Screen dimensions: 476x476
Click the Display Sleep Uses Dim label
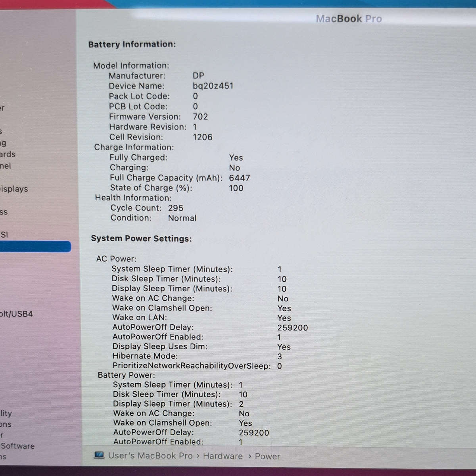click(x=160, y=346)
